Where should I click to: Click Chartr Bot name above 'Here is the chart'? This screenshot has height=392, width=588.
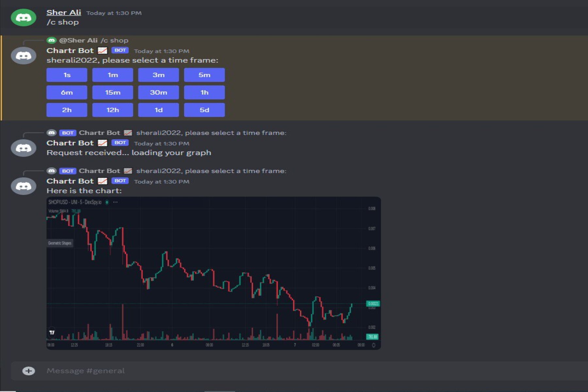coord(70,181)
